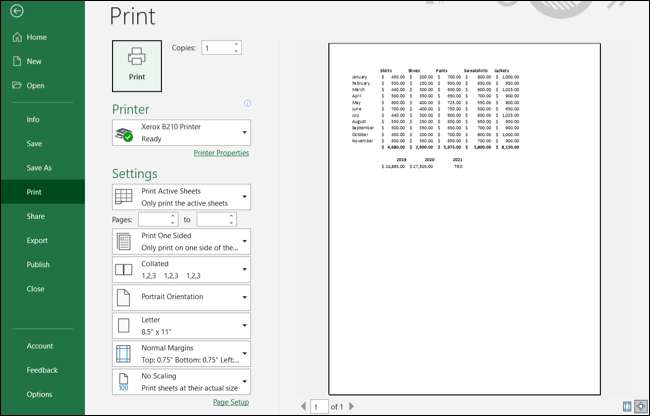Open the Home page in the sidebar
The image size is (650, 416).
coord(36,37)
